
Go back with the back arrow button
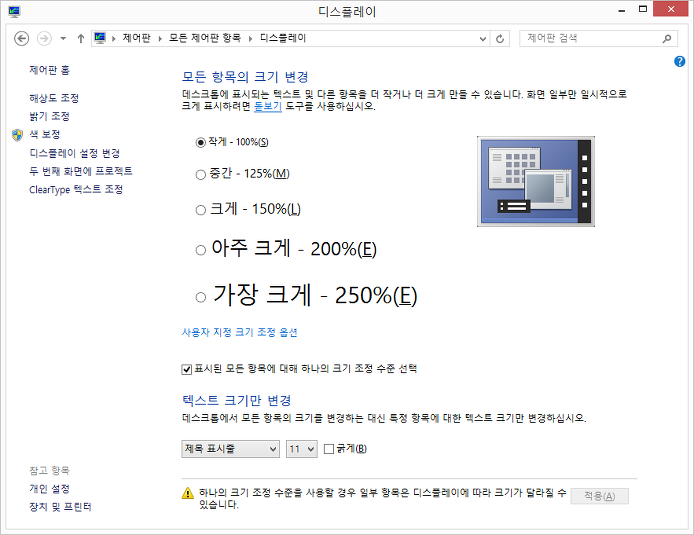point(21,38)
